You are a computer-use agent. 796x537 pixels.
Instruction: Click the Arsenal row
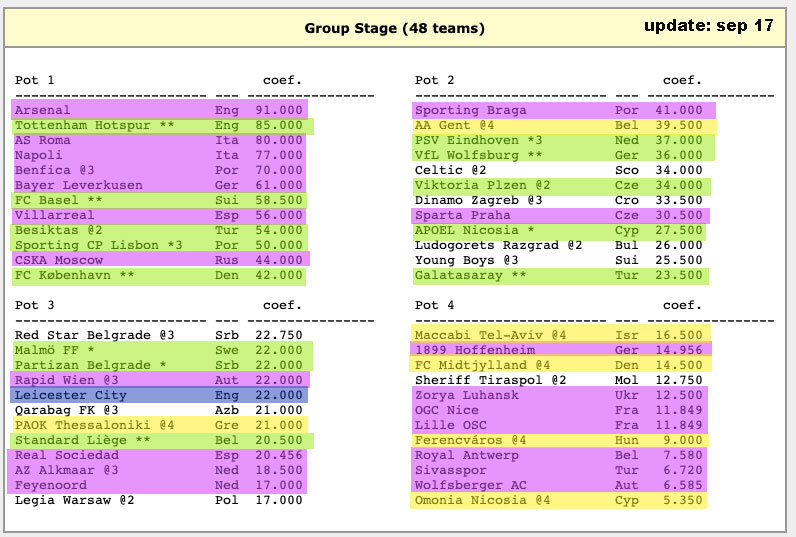click(159, 110)
